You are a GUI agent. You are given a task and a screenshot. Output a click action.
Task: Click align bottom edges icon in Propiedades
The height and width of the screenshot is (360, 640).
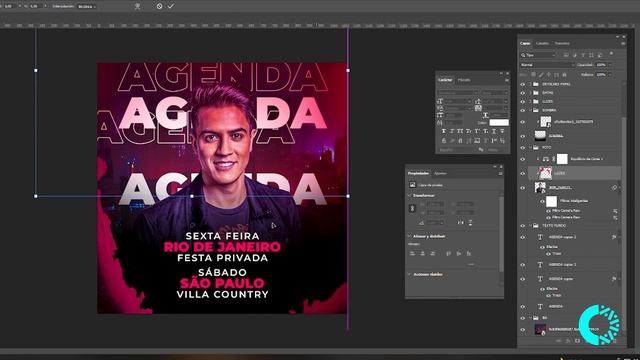(469, 253)
